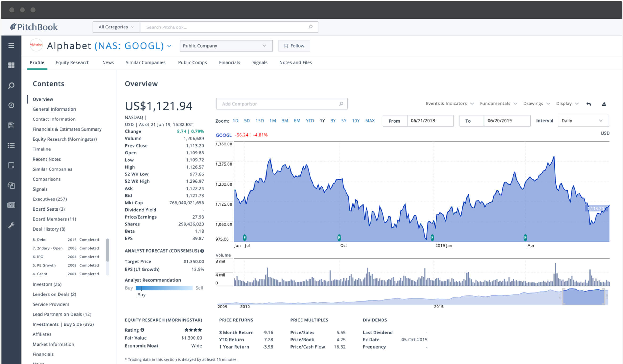The height and width of the screenshot is (364, 623).
Task: Click the Deal History list scrollbar
Action: (108, 250)
